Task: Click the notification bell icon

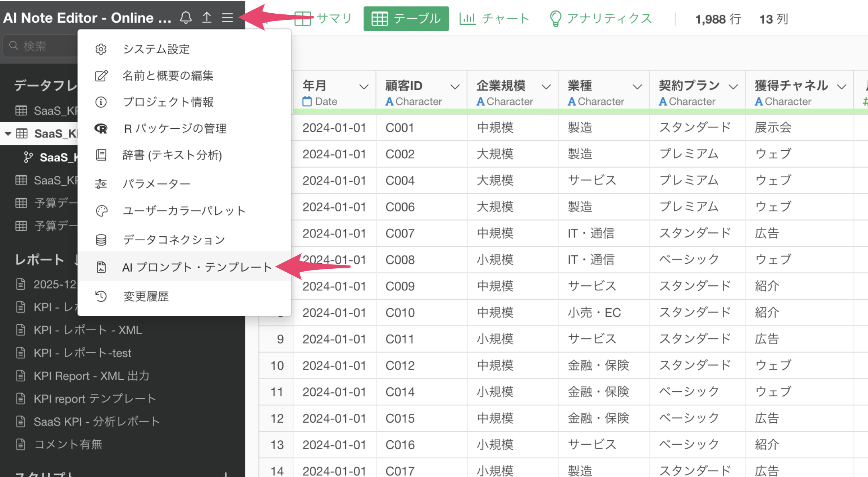Action: click(x=186, y=17)
